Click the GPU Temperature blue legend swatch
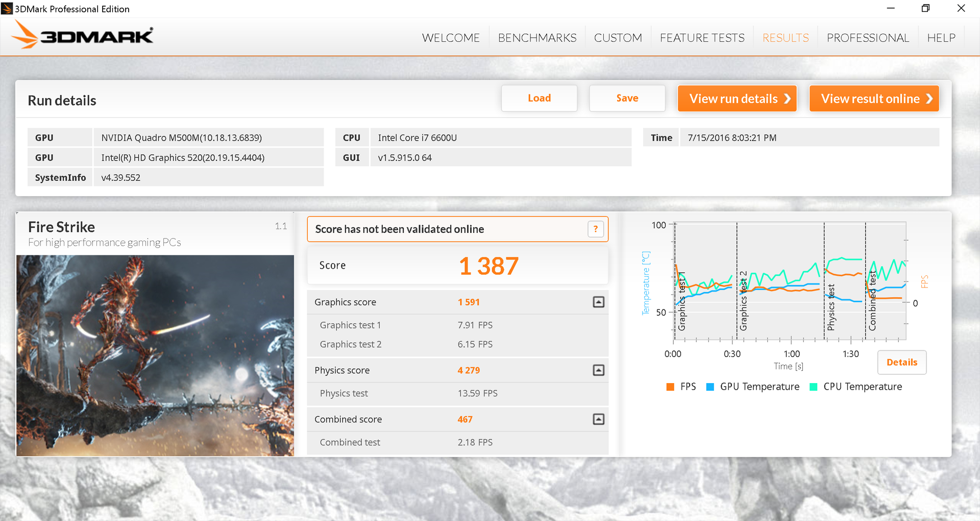 709,387
